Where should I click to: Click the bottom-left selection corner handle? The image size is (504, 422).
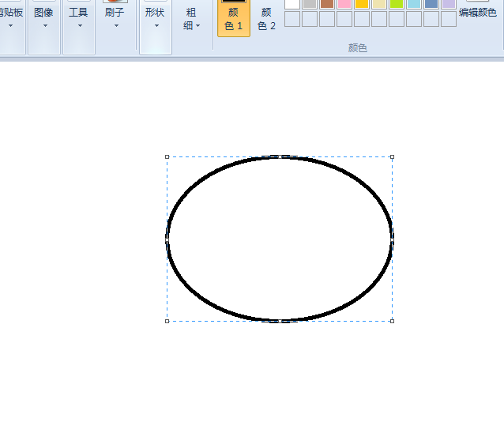pos(167,321)
